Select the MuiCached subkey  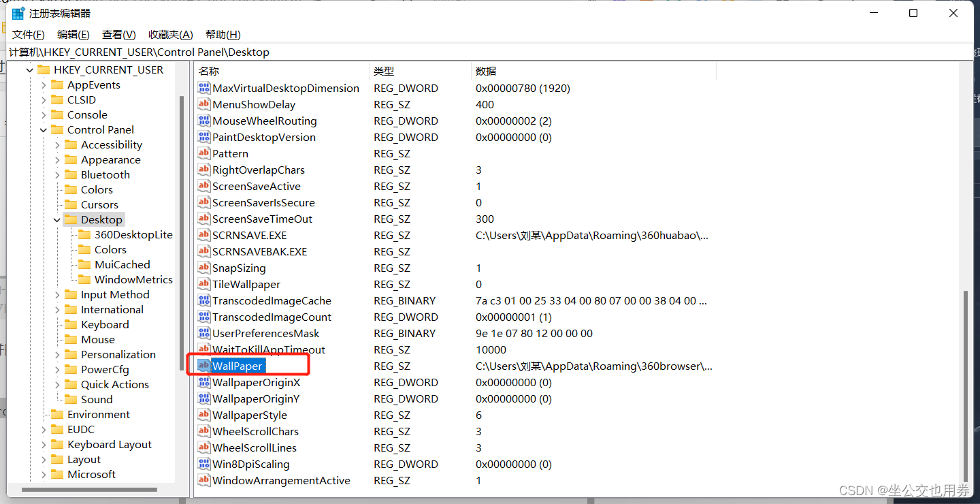122,264
